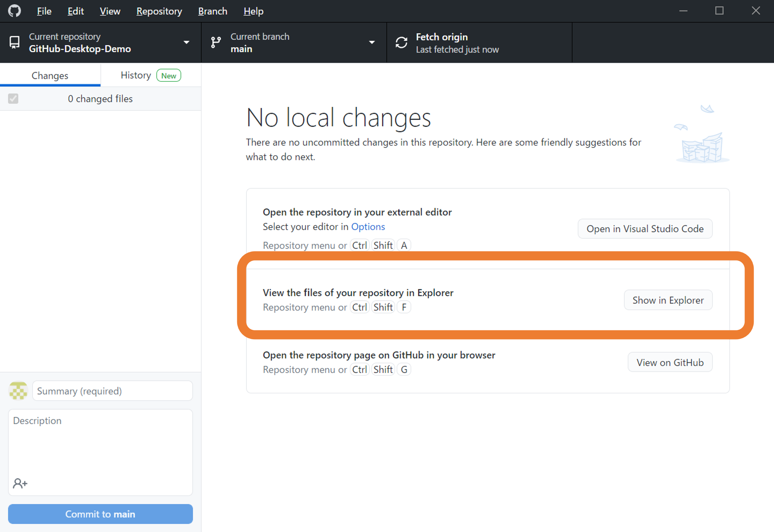This screenshot has width=774, height=532.
Task: Click the Show in Explorer button
Action: (x=668, y=300)
